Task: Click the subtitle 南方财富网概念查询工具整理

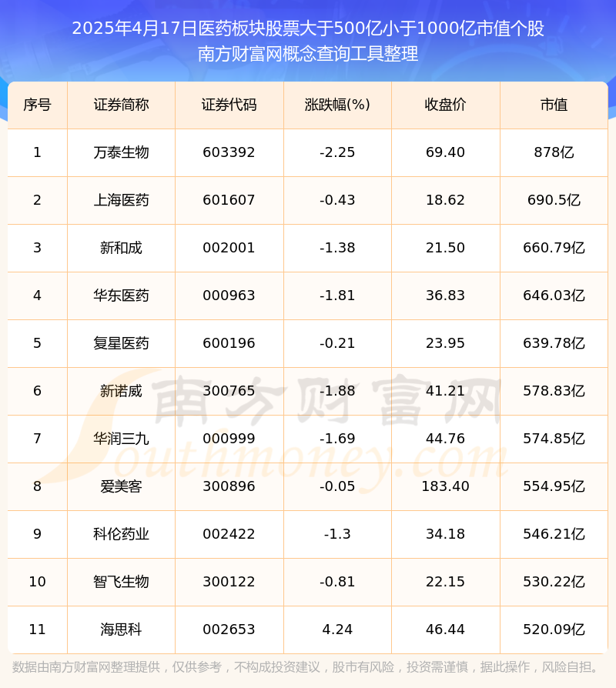Action: coord(308,54)
